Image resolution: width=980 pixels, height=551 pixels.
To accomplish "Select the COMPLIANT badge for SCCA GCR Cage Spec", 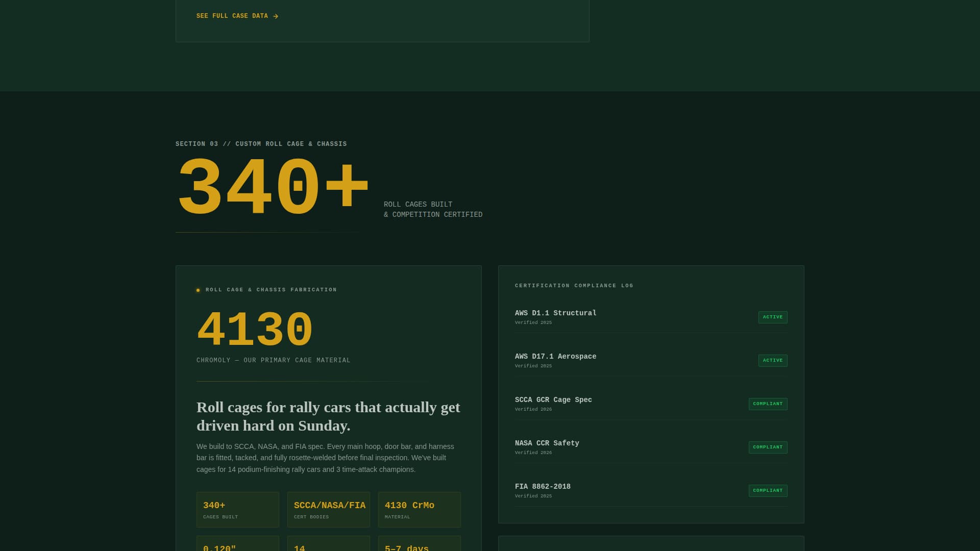I will 768,404.
